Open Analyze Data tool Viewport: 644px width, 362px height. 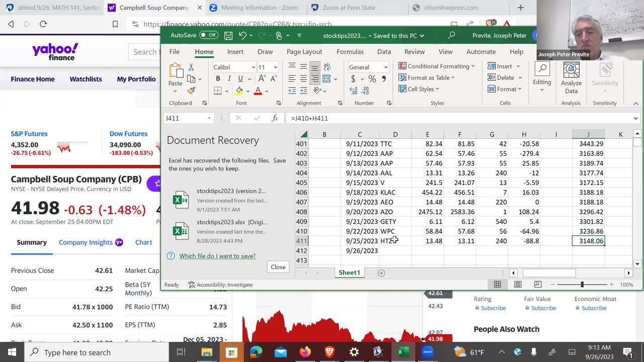[571, 78]
